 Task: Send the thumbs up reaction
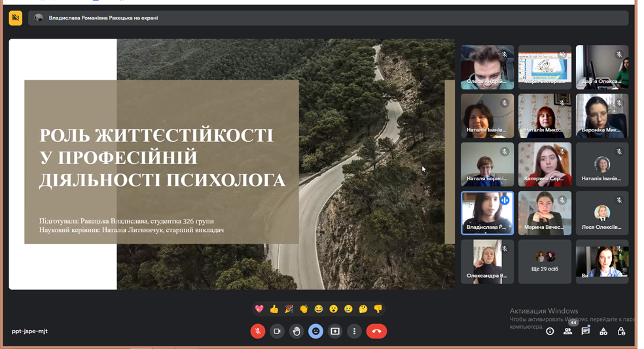point(274,308)
